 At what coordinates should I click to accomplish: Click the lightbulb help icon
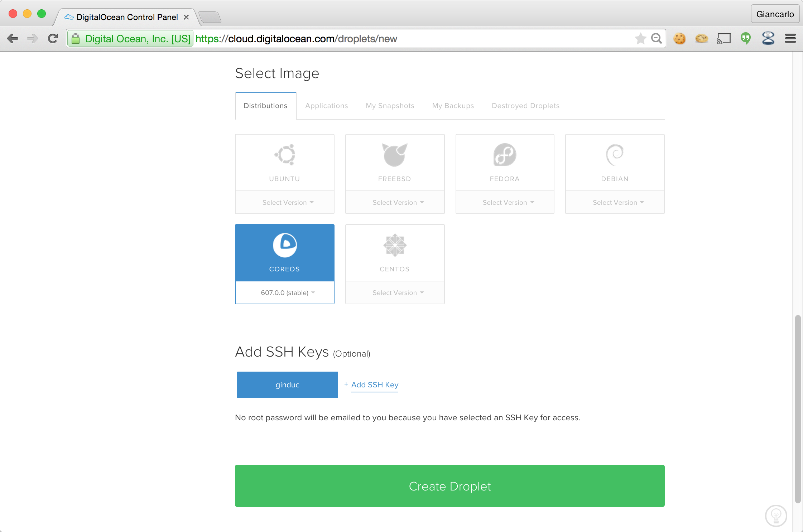[776, 516]
